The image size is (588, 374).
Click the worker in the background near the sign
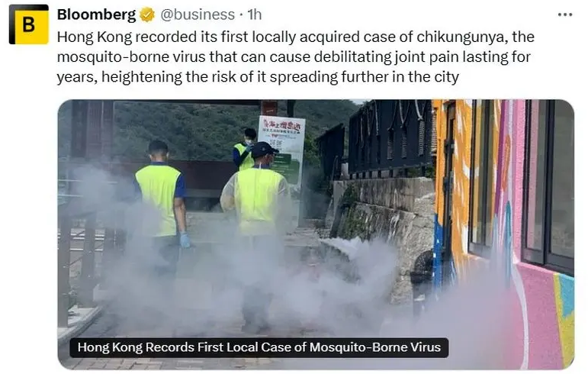pyautogui.click(x=246, y=150)
